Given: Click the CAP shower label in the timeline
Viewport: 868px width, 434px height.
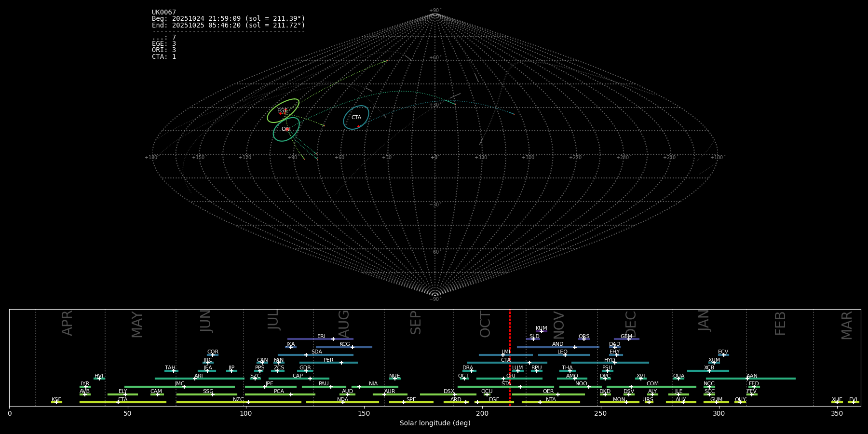Looking at the screenshot, I should coord(298,376).
